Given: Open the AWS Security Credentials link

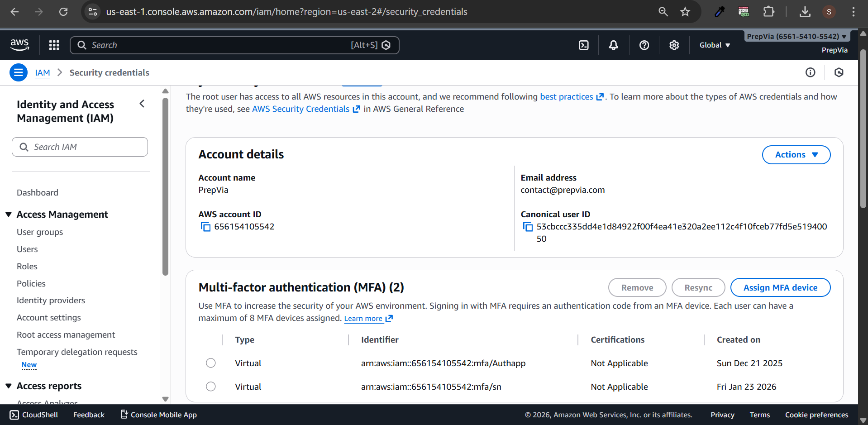Looking at the screenshot, I should point(306,109).
